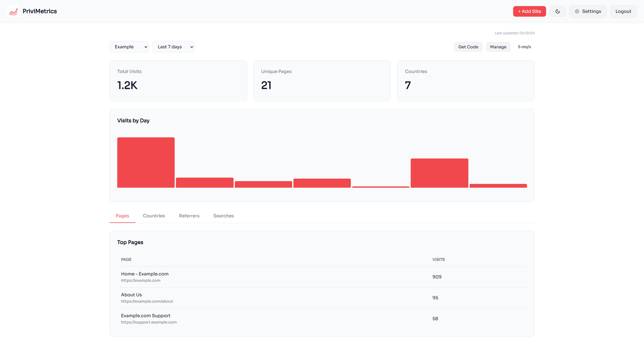This screenshot has width=644, height=362.
Task: Open the Searches tab
Action: [x=223, y=216]
